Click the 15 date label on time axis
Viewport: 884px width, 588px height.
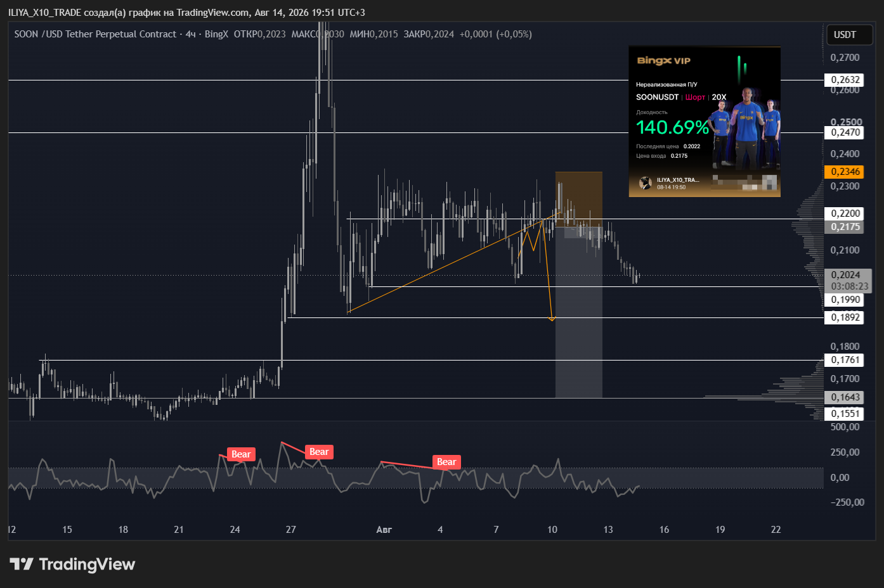pos(67,530)
